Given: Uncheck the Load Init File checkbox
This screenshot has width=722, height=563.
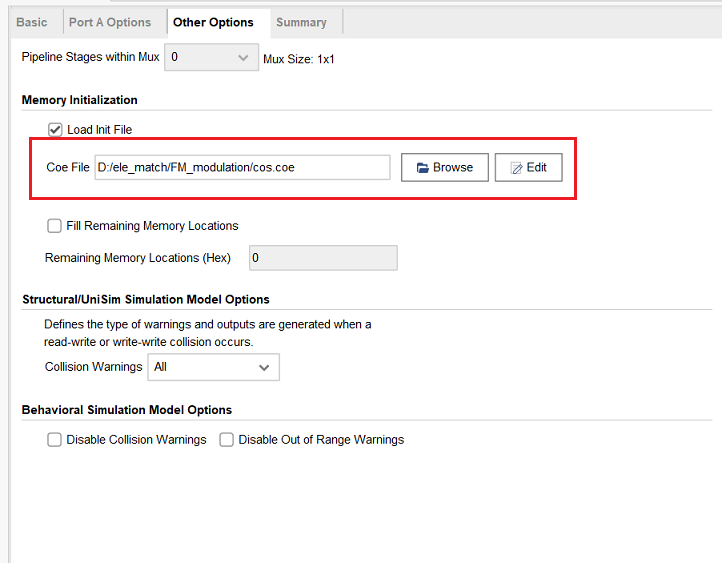Looking at the screenshot, I should pyautogui.click(x=55, y=130).
